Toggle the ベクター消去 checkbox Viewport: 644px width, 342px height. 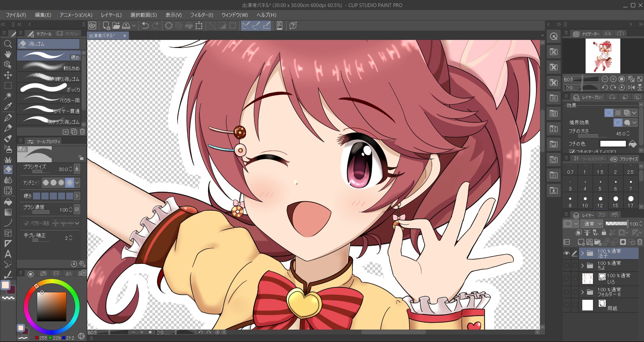26,223
